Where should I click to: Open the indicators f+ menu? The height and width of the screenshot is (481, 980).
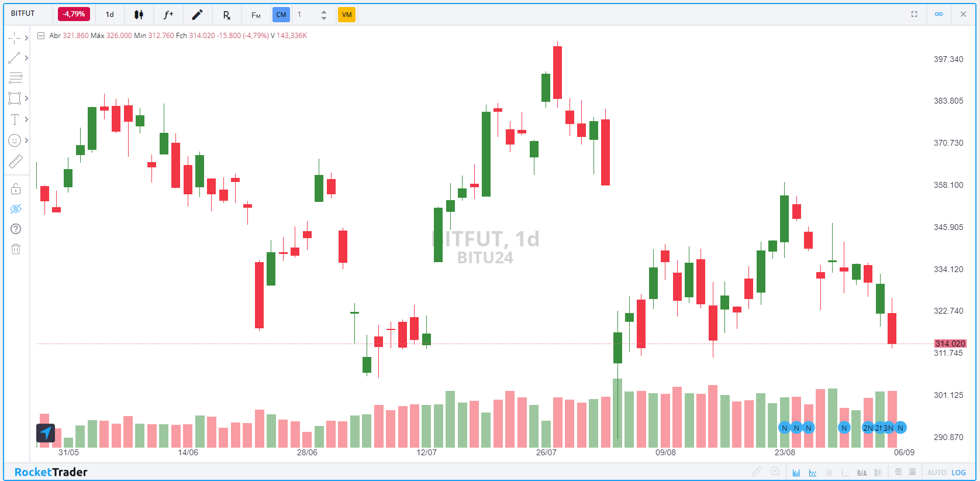168,15
